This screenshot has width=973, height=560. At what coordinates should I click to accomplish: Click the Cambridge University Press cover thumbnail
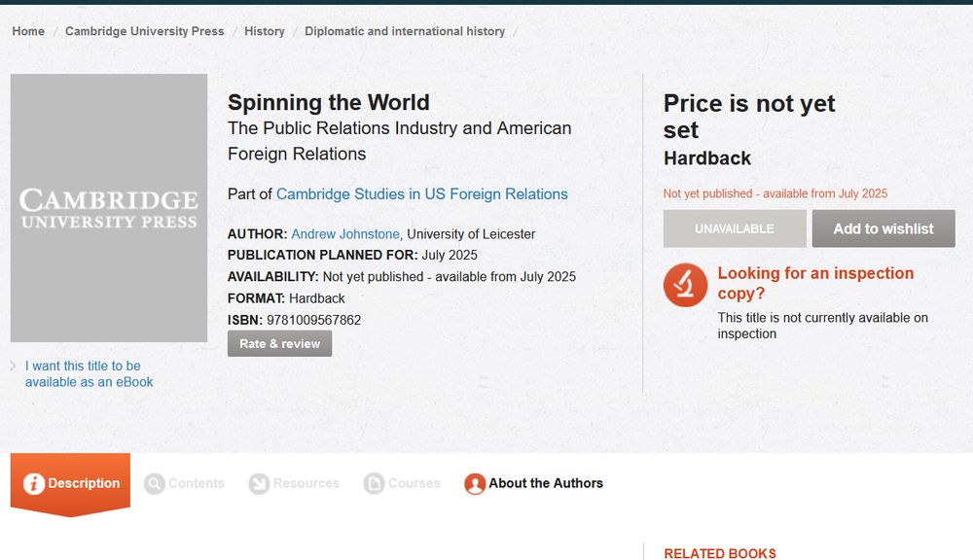click(x=109, y=208)
